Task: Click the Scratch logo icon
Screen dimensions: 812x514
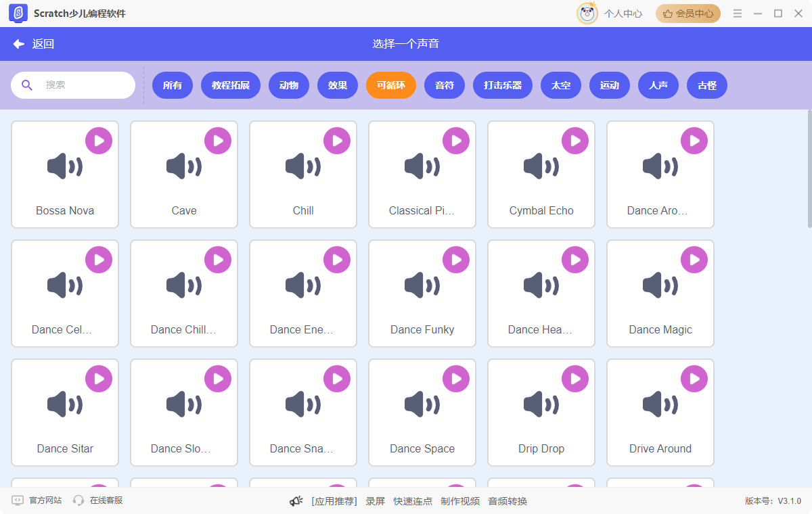Action: point(18,14)
